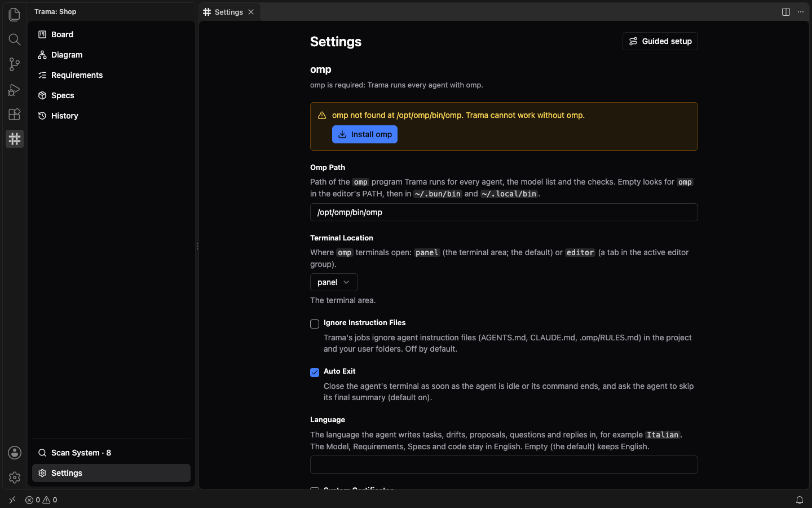Switch to the Settings editor tab

(x=230, y=12)
